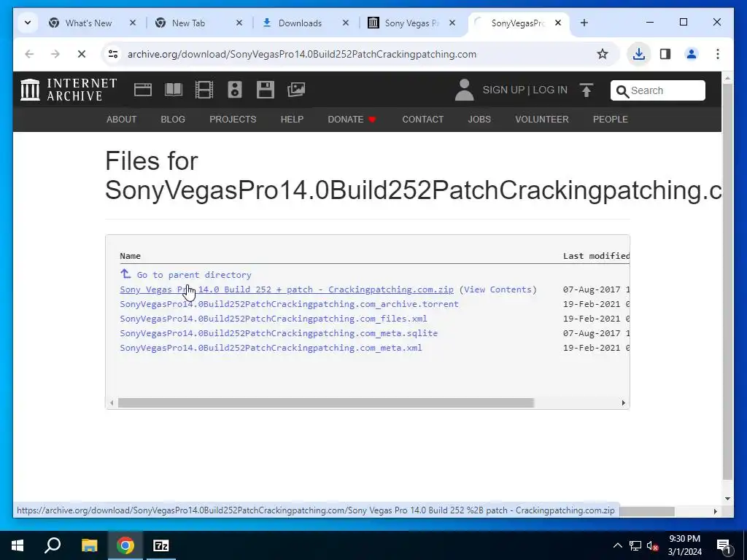Viewport: 747px width, 560px height.
Task: Click the LOG IN link
Action: (x=550, y=90)
